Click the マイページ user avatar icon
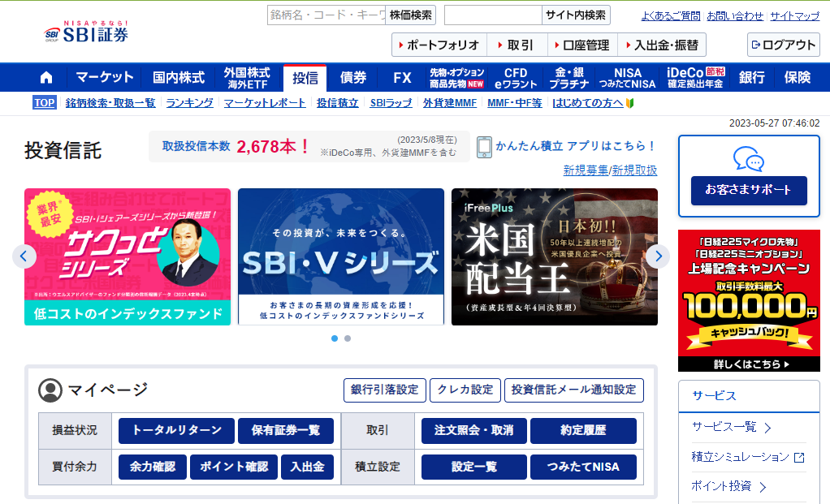Image resolution: width=830 pixels, height=504 pixels. click(50, 390)
